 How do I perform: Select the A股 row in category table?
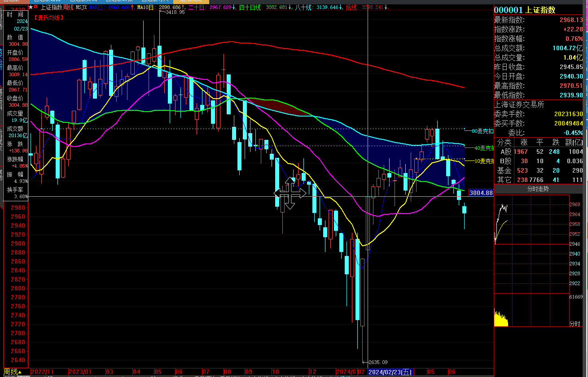click(539, 152)
